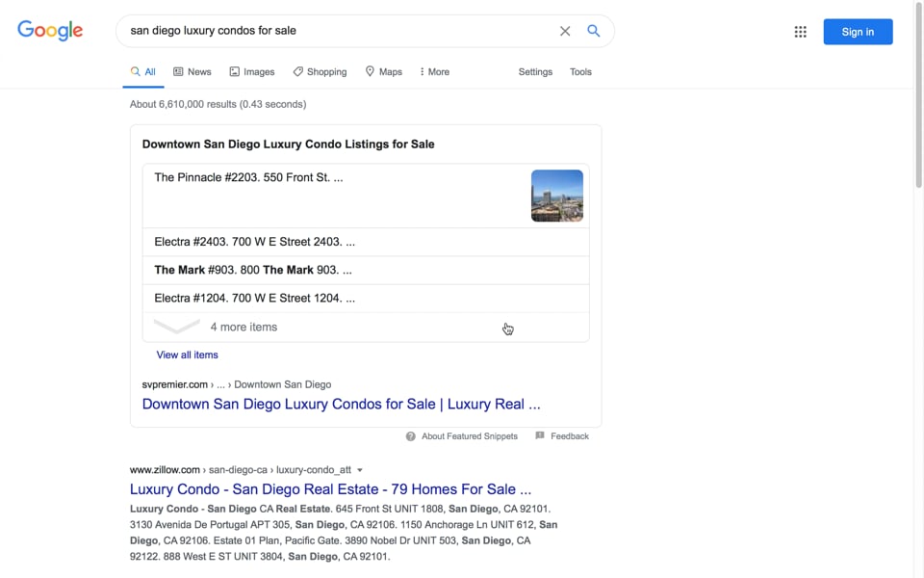Switch to the News tab
The image size is (924, 578).
[x=192, y=72]
